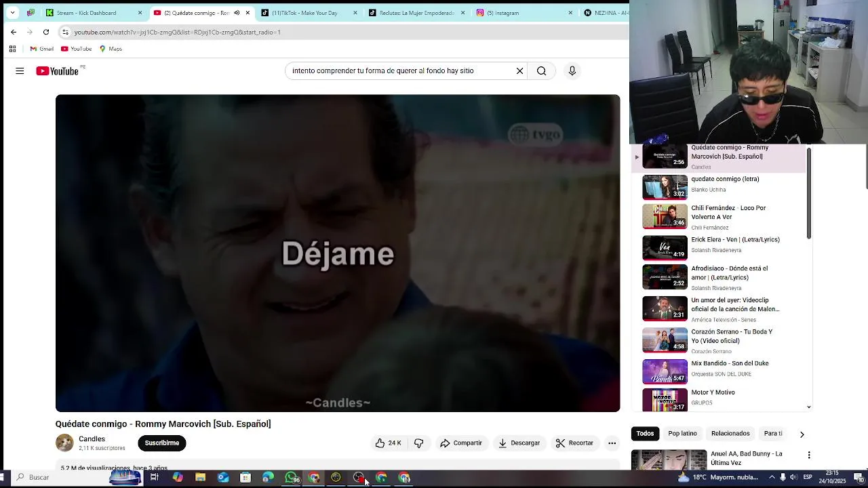Open Outlook from taskbar

223,477
